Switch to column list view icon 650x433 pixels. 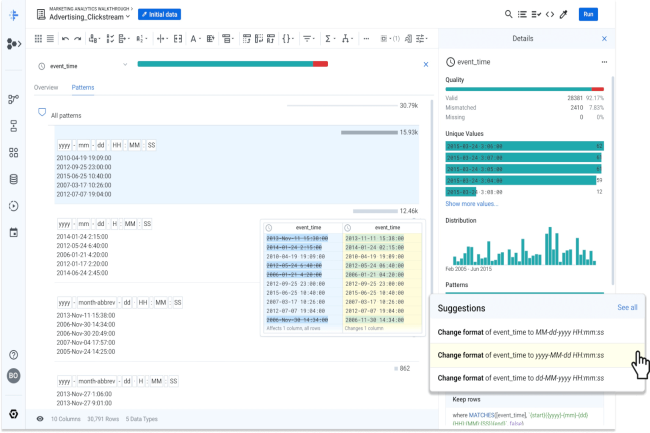(x=50, y=39)
